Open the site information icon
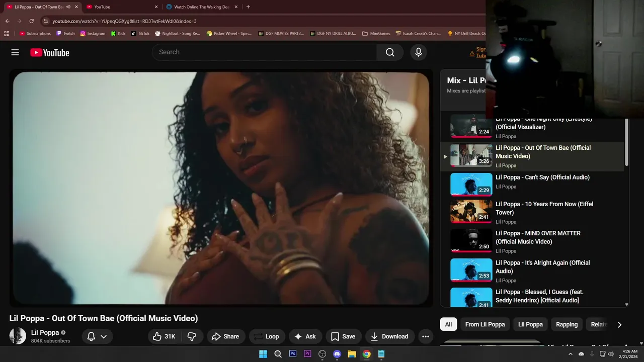Viewport: 644px width, 362px height. point(46,21)
